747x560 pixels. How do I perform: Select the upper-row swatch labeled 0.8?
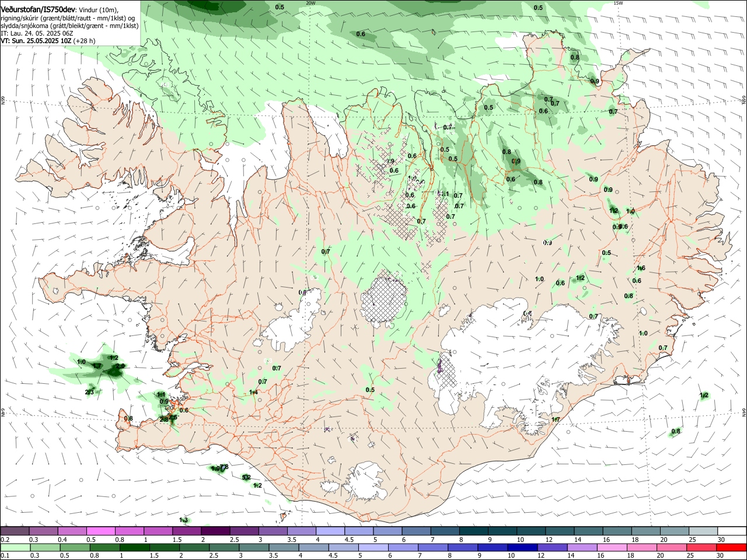(129, 531)
